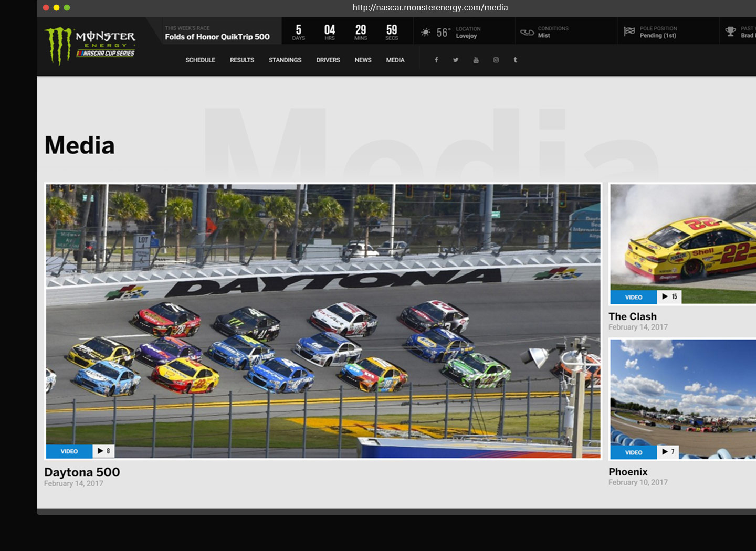The width and height of the screenshot is (756, 551).
Task: Click the red window close button
Action: point(46,8)
